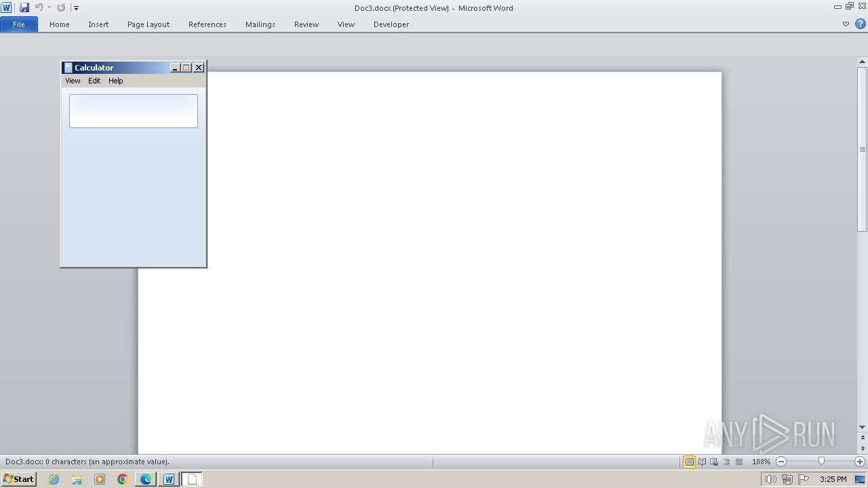This screenshot has height=488, width=868.
Task: Click the Undo arrow icon
Action: point(39,7)
